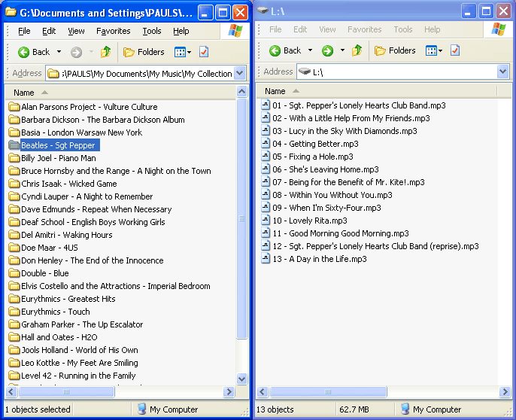Click Back arrow in left Explorer window
This screenshot has width=516, height=420.
(x=24, y=52)
